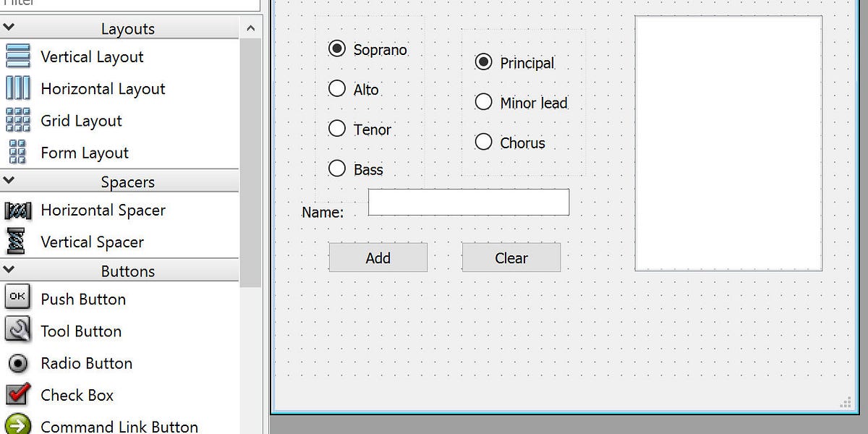Select the Horizontal Layout widget

coord(102,88)
